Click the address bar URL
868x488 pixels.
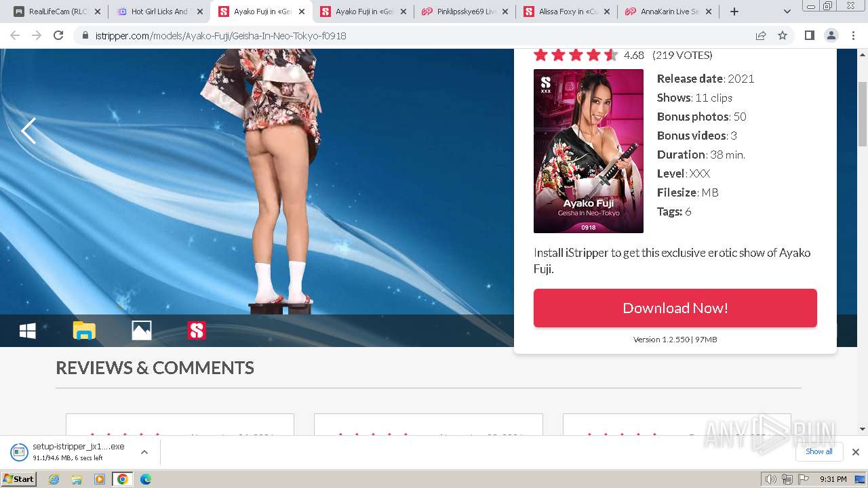[x=221, y=35]
